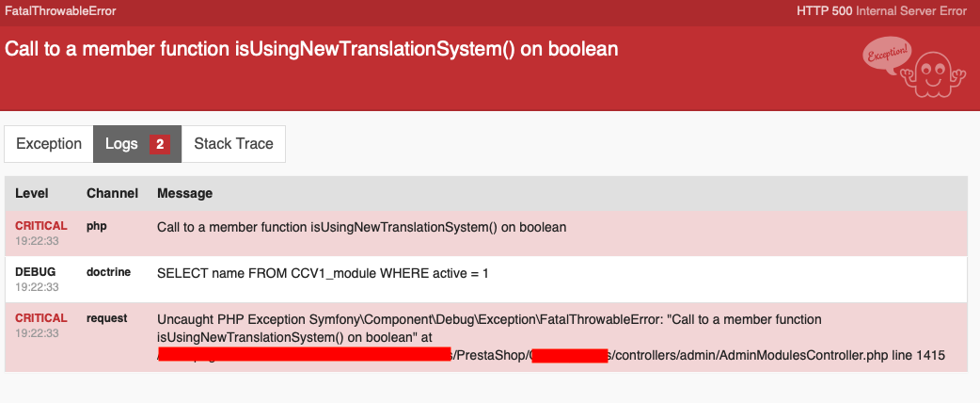
Task: Click the DEBUG level label
Action: [x=36, y=271]
